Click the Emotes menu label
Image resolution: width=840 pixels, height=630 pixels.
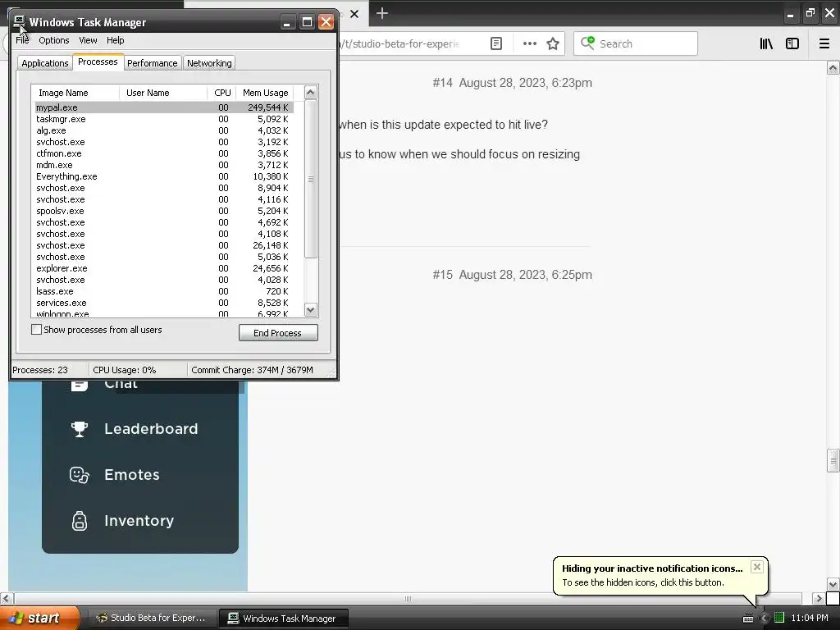click(x=132, y=475)
